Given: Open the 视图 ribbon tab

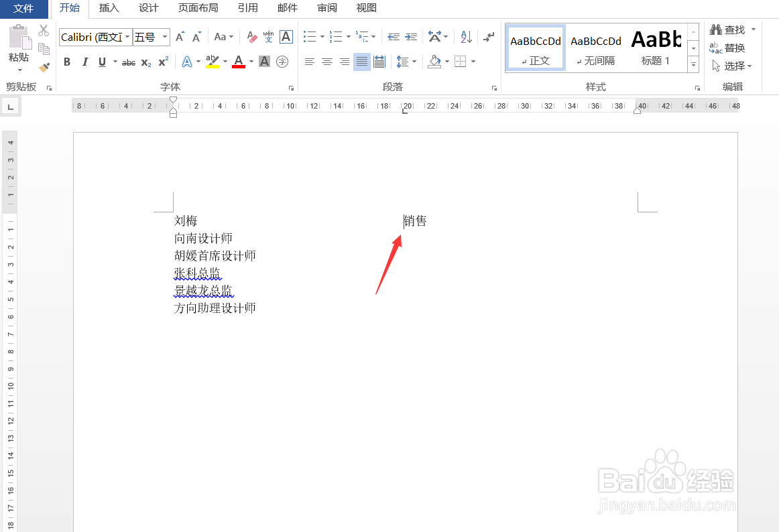Looking at the screenshot, I should [367, 9].
